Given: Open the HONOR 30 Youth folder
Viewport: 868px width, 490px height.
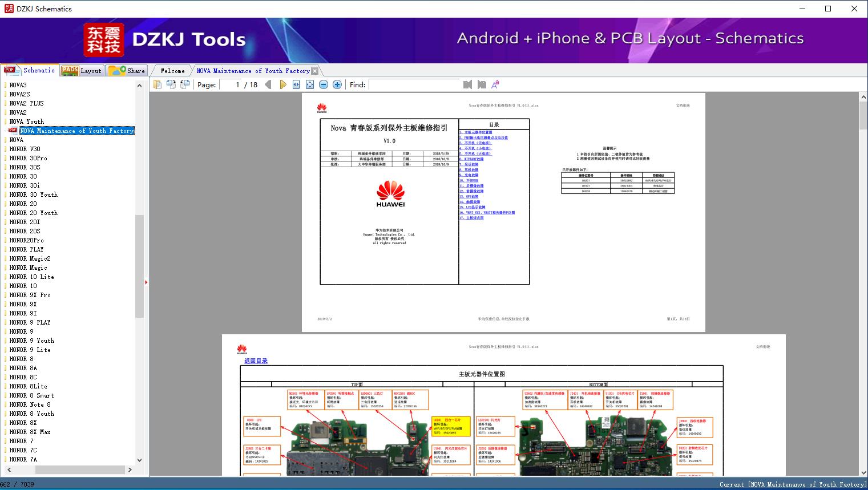Looking at the screenshot, I should 33,195.
